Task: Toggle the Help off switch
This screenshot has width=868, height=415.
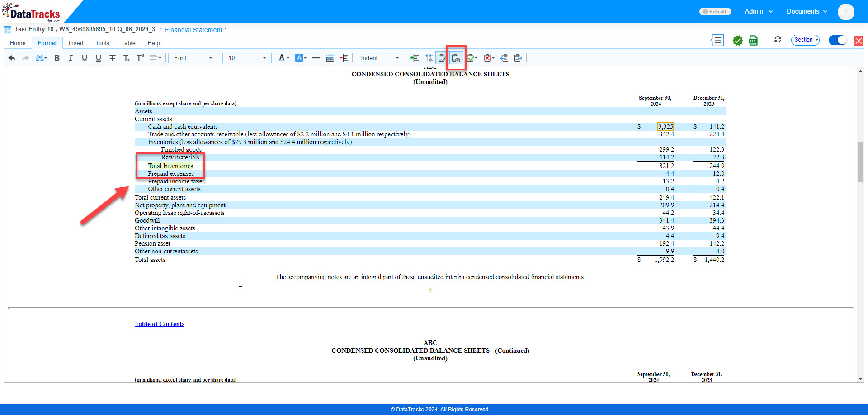Action: coord(715,12)
